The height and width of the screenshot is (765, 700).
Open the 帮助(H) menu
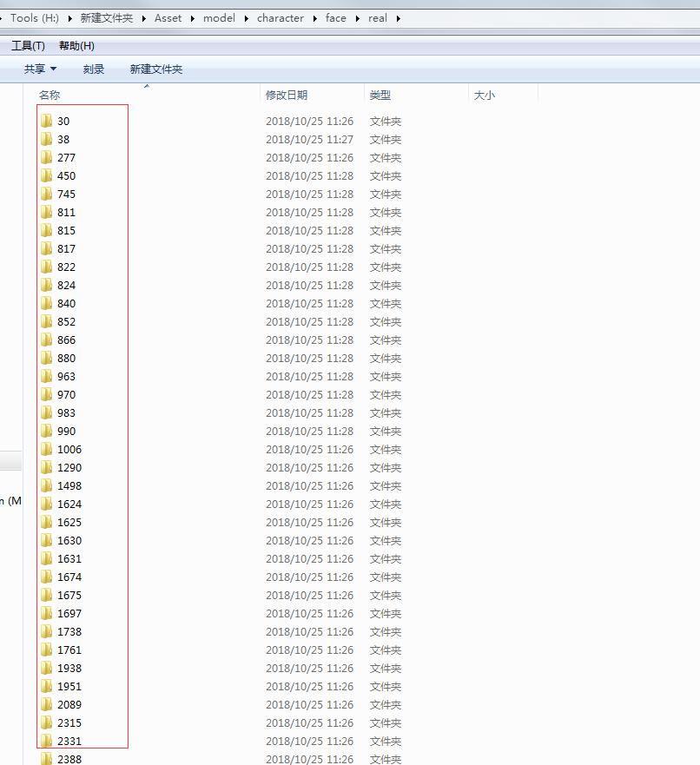click(x=78, y=45)
